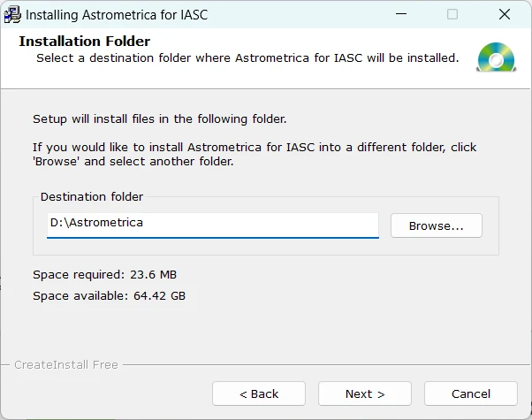Click the 'Destination folder' group label
Image resolution: width=532 pixels, height=420 pixels.
coord(92,197)
